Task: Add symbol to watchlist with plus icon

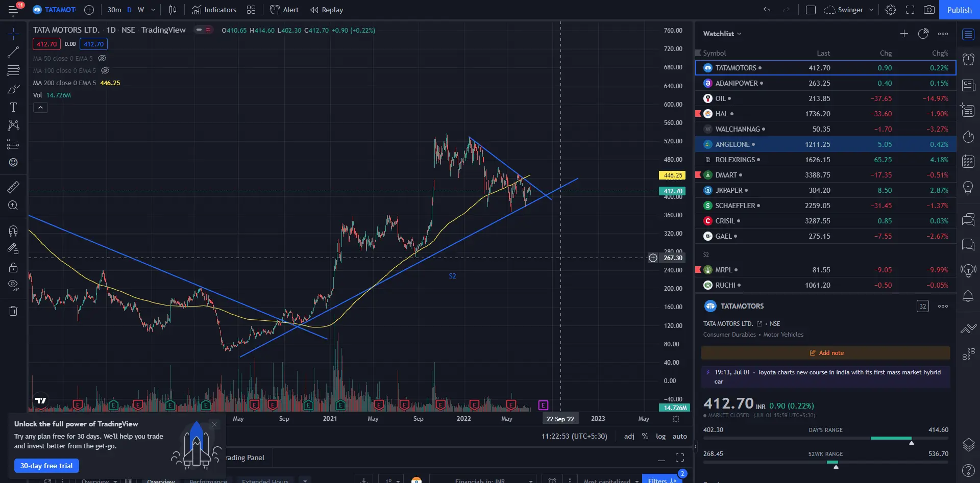Action: point(904,34)
